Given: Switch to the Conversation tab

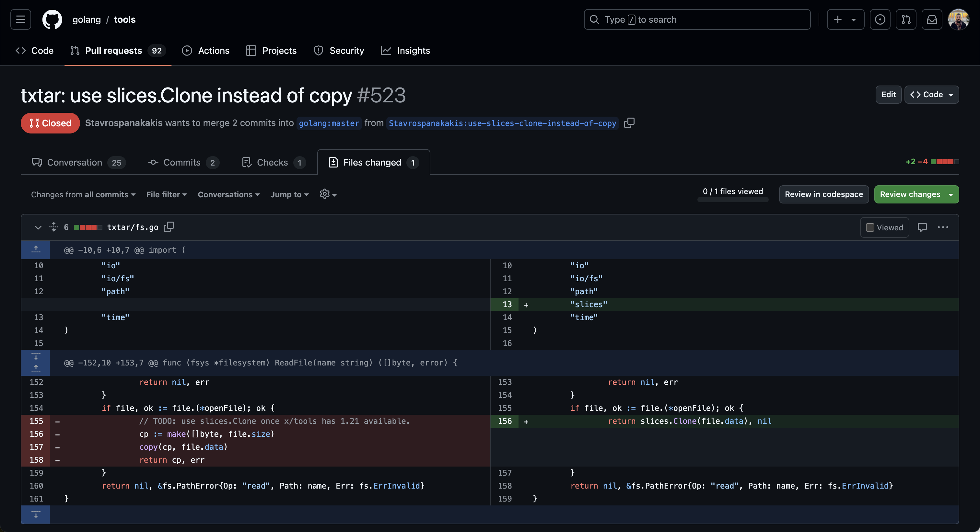Looking at the screenshot, I should [x=78, y=162].
